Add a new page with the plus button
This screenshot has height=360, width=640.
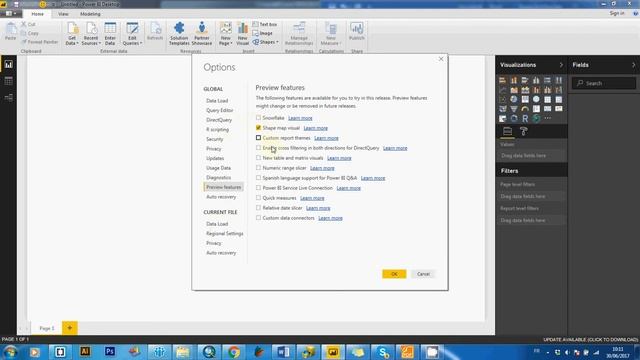click(x=70, y=328)
